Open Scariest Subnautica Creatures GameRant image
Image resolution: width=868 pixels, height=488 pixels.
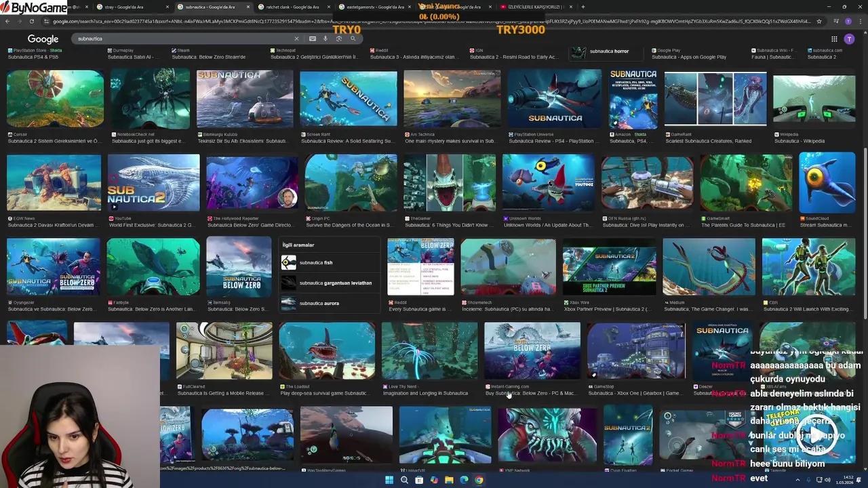pyautogui.click(x=715, y=99)
